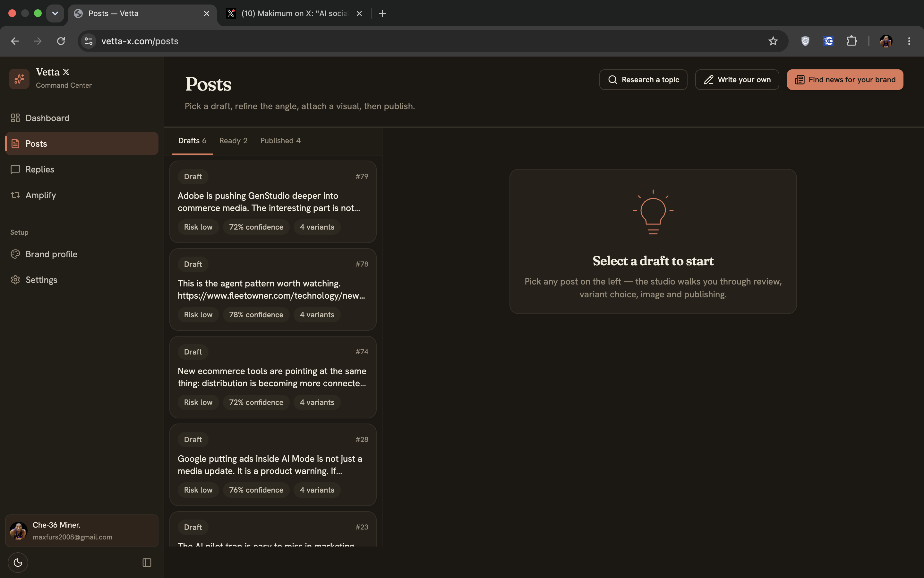Viewport: 924px width, 578px height.
Task: Switch to the Makimum on X tab
Action: point(294,13)
